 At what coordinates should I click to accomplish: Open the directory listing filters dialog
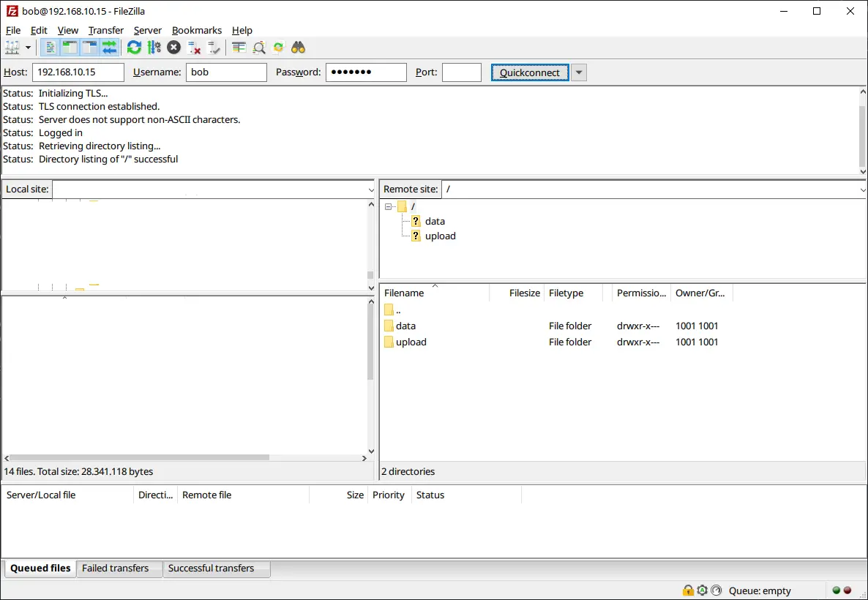point(239,48)
